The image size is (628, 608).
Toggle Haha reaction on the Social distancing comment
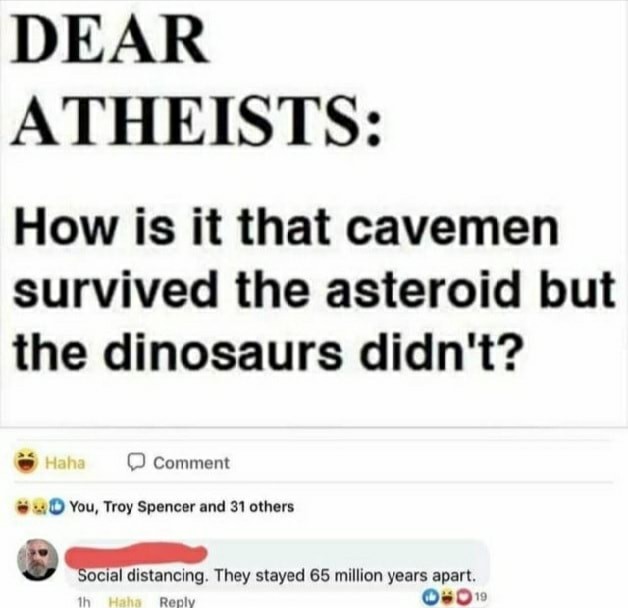pyautogui.click(x=125, y=601)
